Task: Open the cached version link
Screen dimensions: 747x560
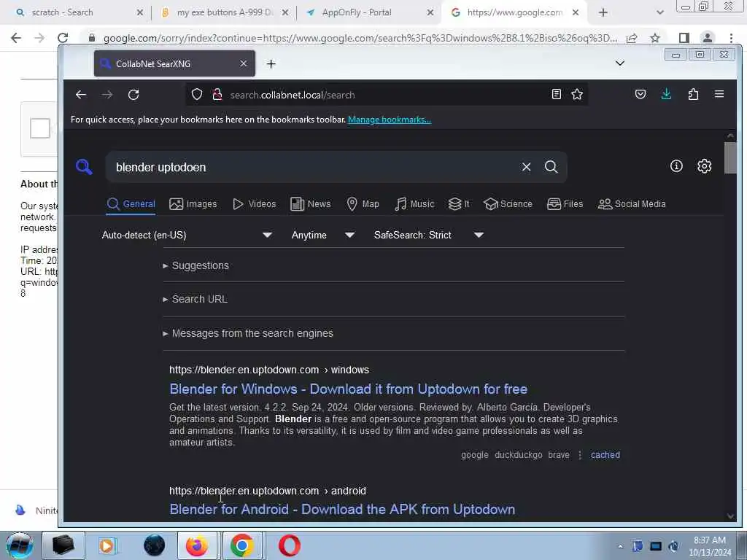Action: pos(605,455)
